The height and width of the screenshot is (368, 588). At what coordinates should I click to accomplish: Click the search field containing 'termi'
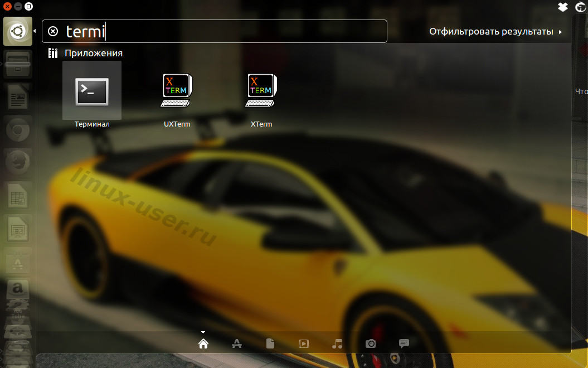click(215, 31)
